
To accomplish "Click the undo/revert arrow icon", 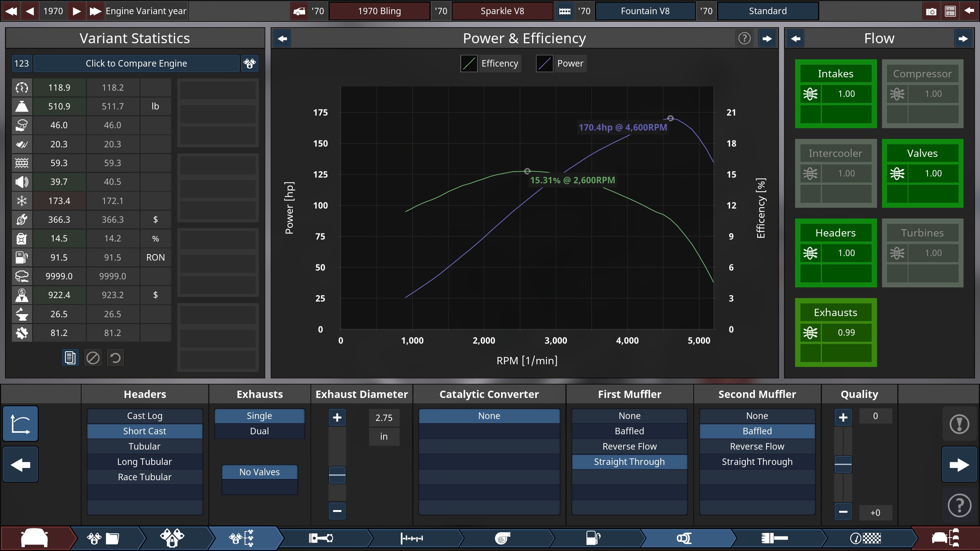I will 115,358.
